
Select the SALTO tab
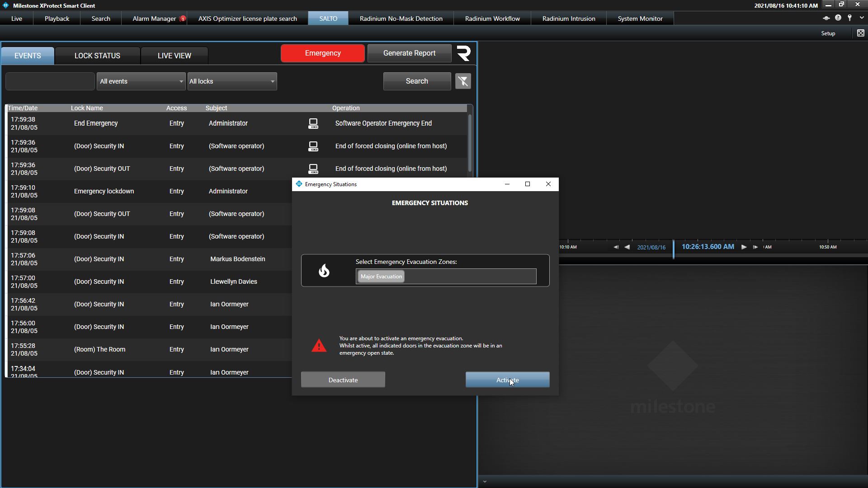[328, 19]
